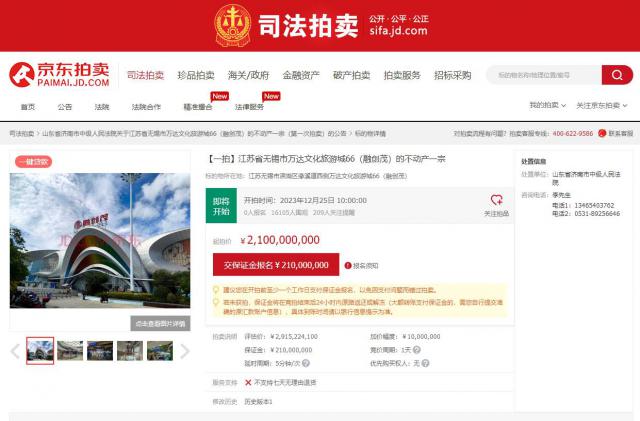Click the starting price ¥2,100,000,000

click(280, 240)
